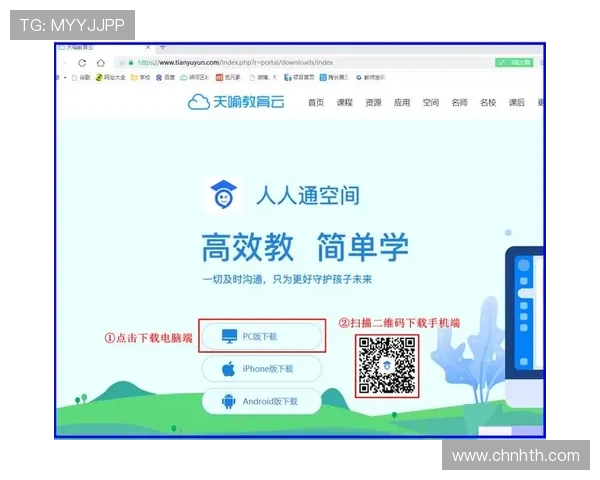Click the PC版下载 button
The image size is (600, 480).
point(262,336)
